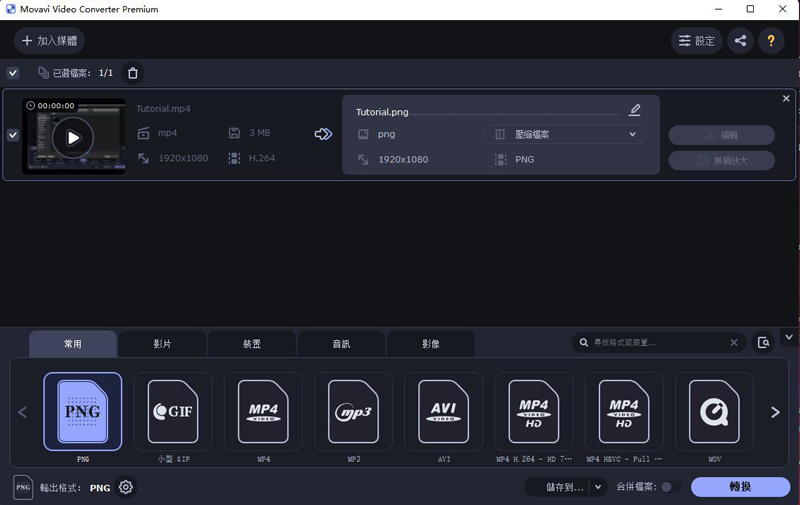Click the selected files count 1/1

point(106,73)
